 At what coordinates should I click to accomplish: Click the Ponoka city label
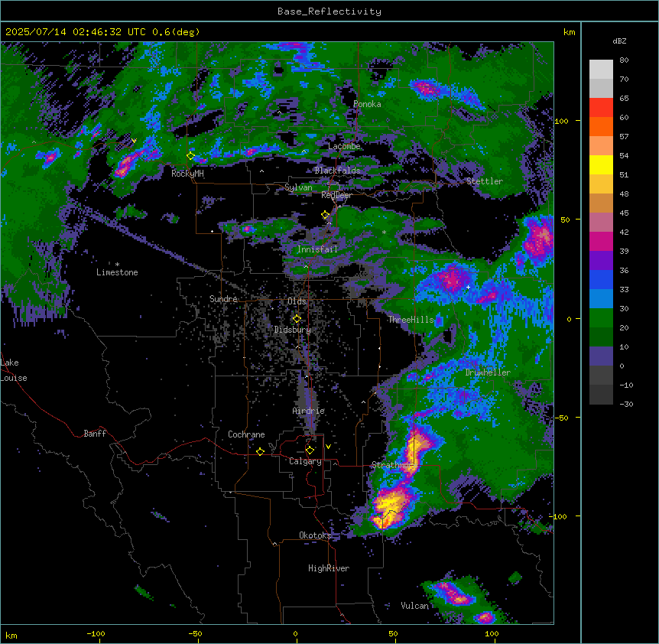pos(367,104)
